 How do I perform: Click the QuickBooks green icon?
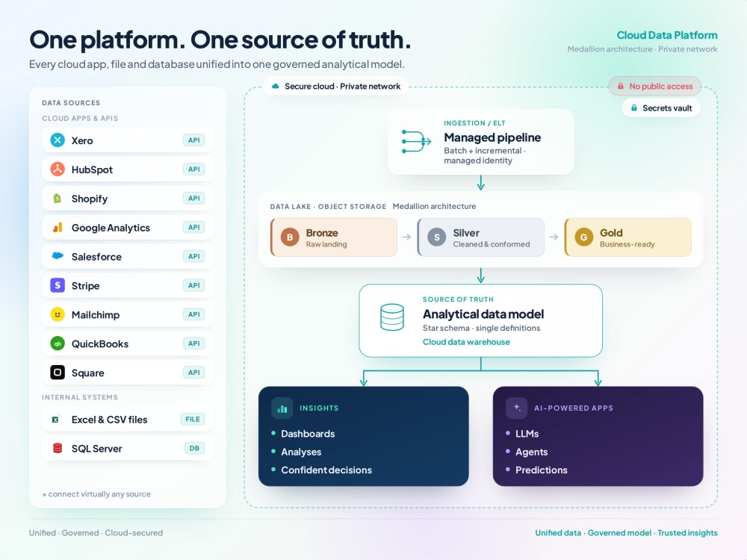(x=58, y=343)
